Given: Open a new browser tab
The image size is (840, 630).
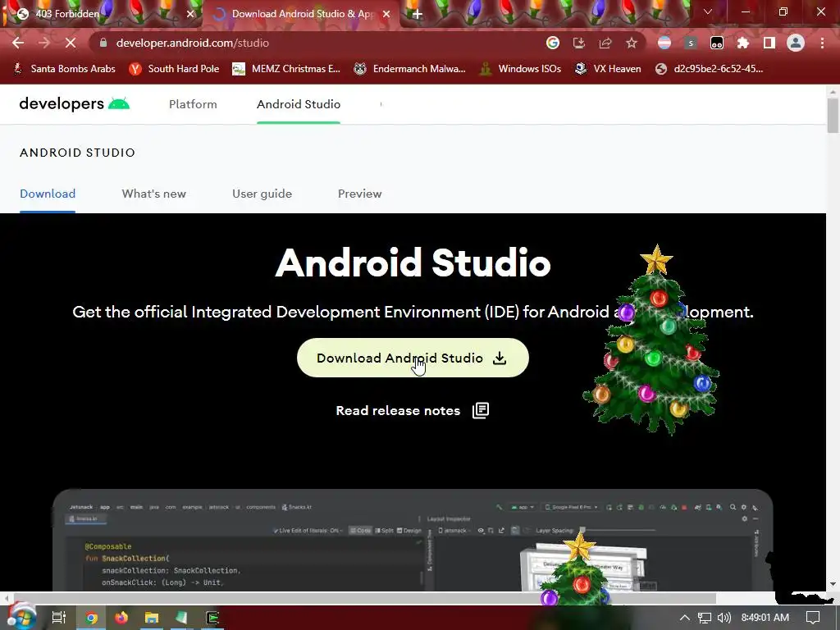Looking at the screenshot, I should click(x=418, y=14).
